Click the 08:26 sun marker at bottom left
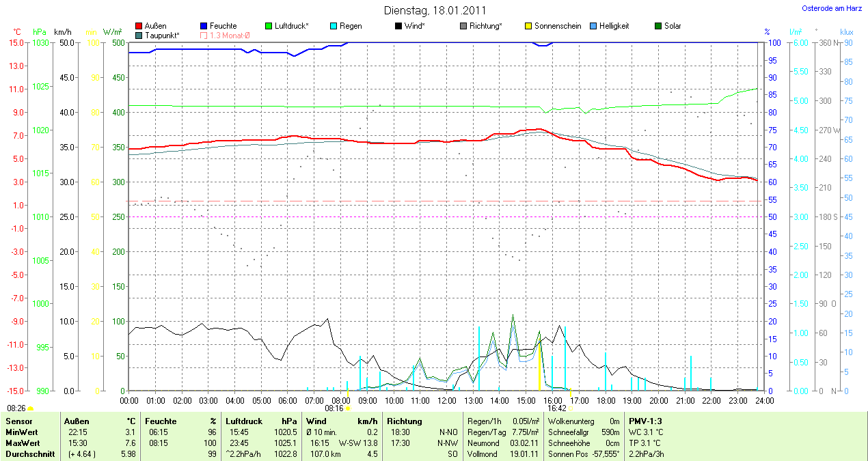 [17, 408]
